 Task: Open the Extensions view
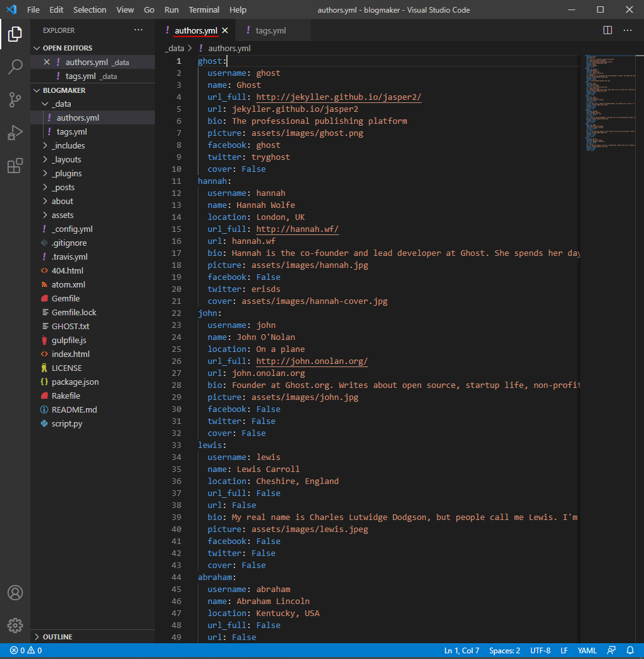pos(15,166)
